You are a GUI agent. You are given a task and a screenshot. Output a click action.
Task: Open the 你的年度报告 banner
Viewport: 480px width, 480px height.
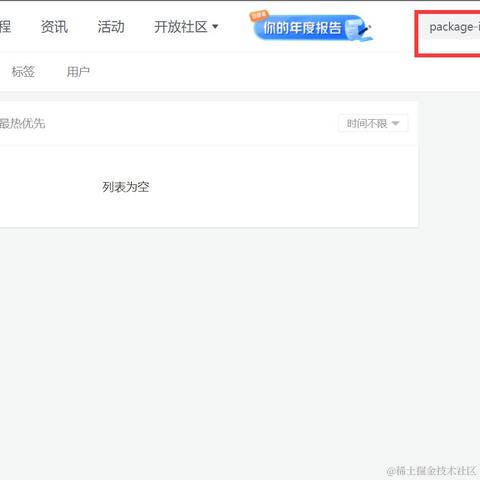311,26
